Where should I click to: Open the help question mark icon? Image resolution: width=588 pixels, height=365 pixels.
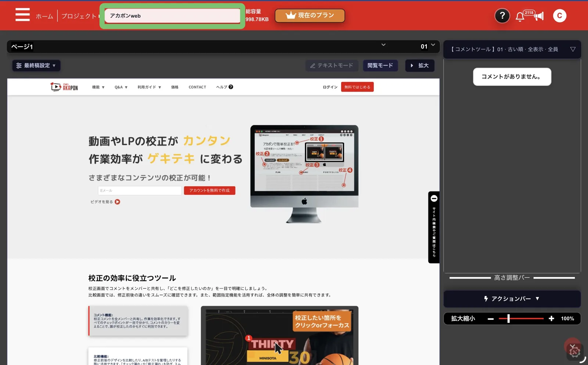coord(502,16)
